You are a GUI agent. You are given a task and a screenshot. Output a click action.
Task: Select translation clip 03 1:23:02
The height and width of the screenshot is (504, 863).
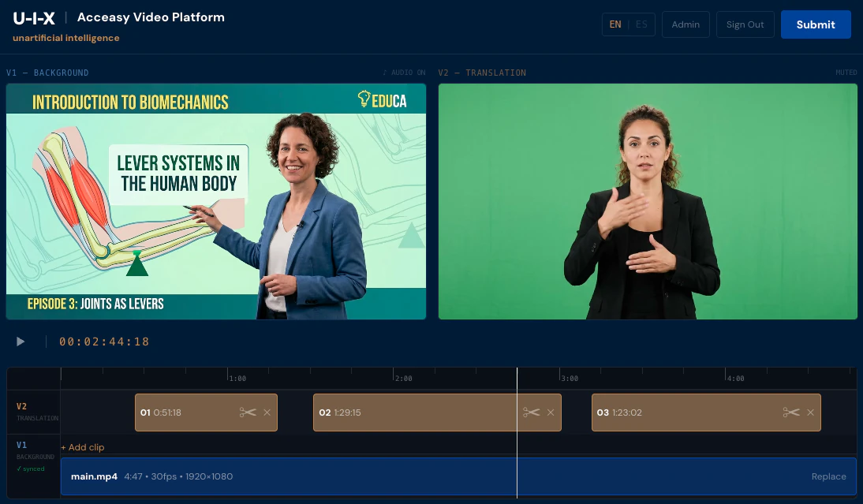(706, 413)
